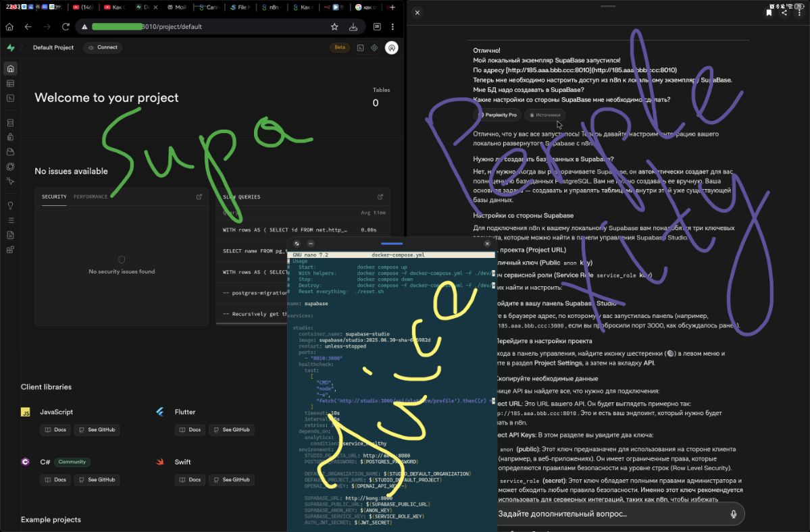Switch to the YouTube (146) tab
Screen dimensions: 810x532
[x=82, y=7]
